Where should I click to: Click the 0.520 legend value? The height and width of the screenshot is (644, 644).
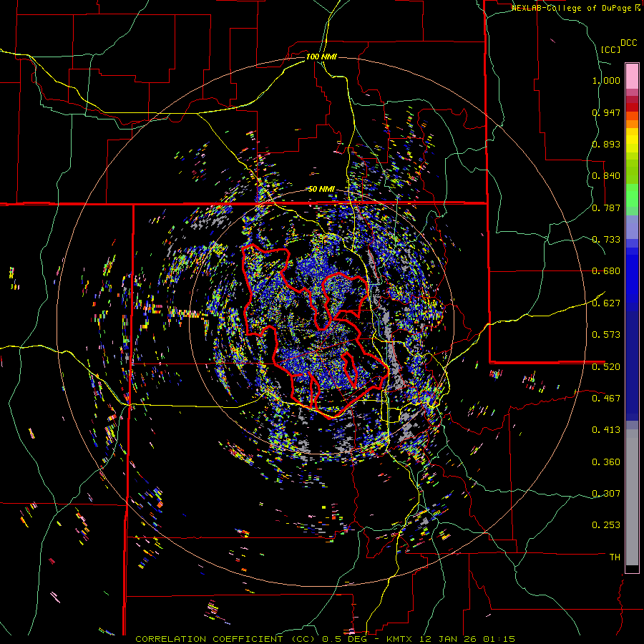tap(606, 367)
